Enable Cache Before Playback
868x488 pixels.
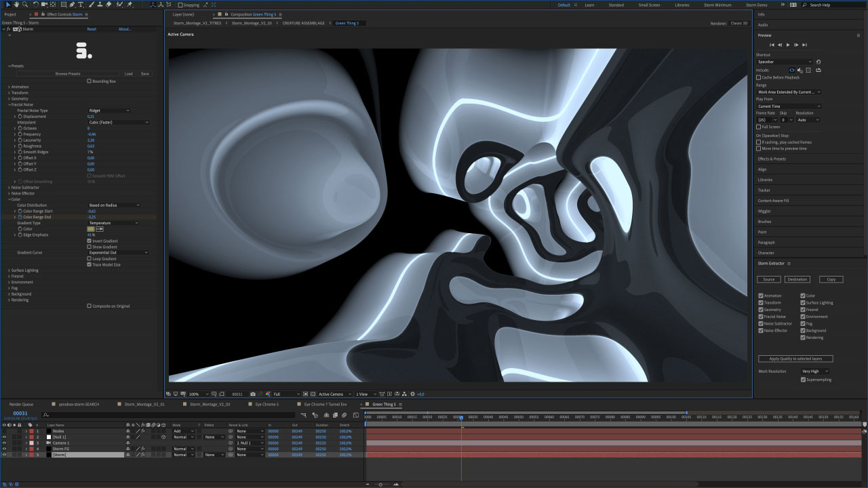(x=758, y=77)
